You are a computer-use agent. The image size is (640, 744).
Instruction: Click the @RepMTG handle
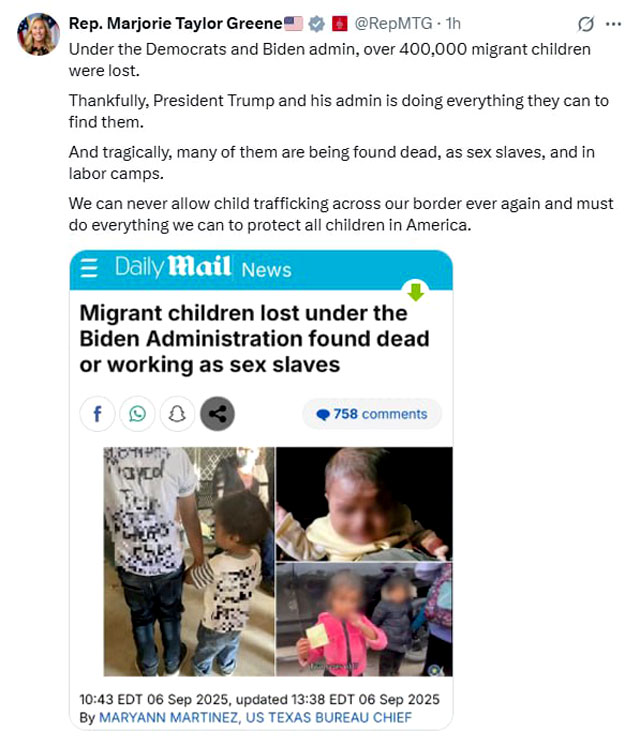click(x=393, y=23)
